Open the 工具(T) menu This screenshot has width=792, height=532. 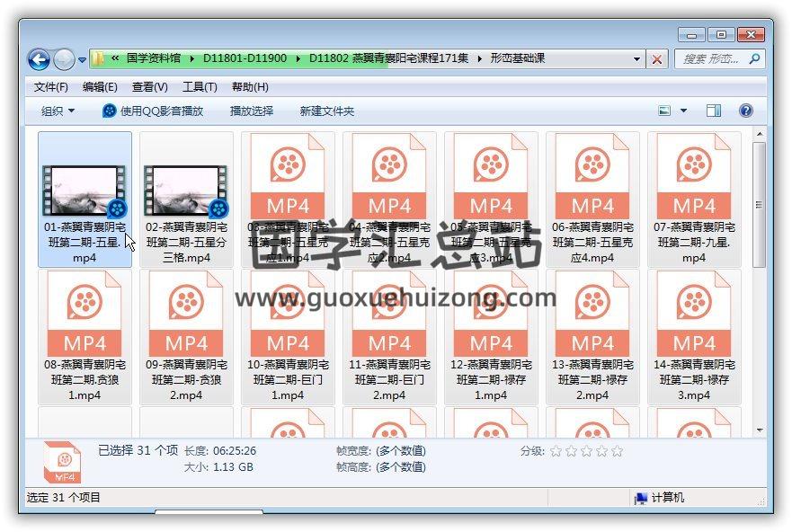point(199,87)
